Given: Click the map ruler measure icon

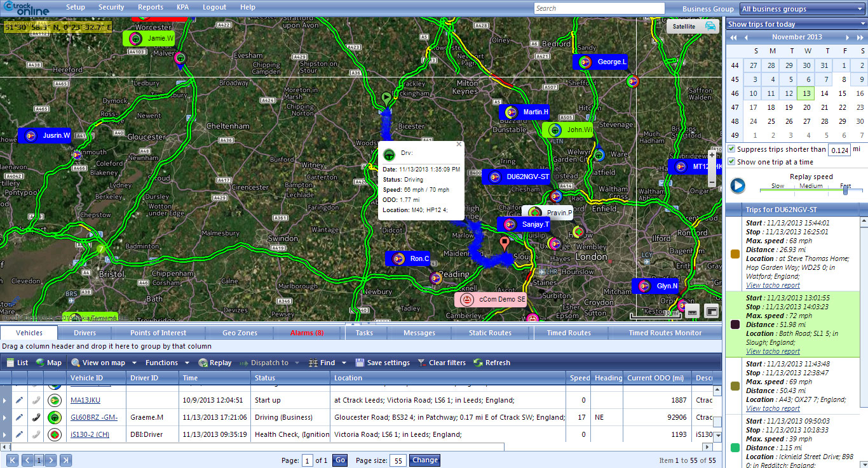Looking at the screenshot, I should coord(693,311).
